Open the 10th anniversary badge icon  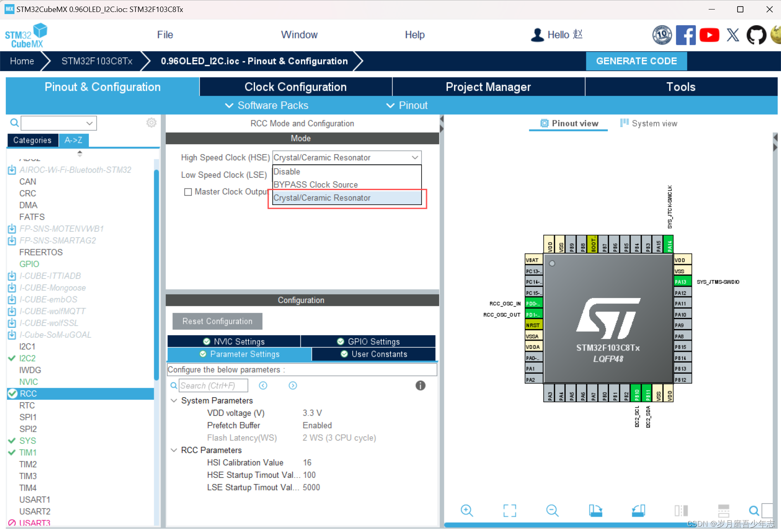pos(662,35)
